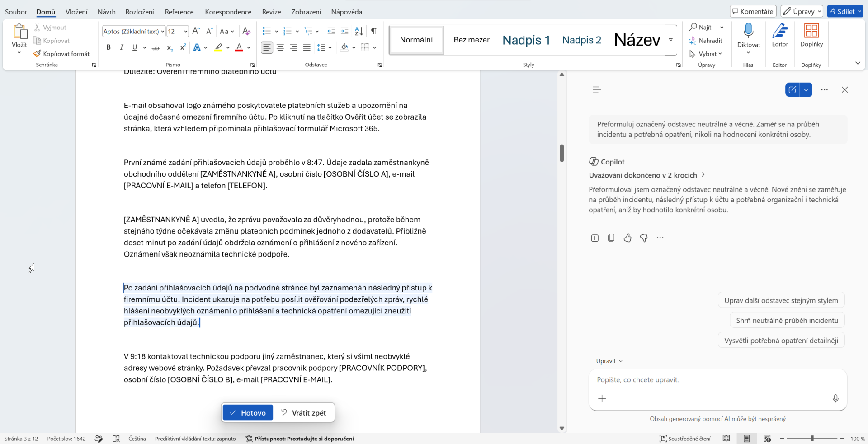Add attachment with plus icon
The height and width of the screenshot is (444, 868).
(602, 398)
